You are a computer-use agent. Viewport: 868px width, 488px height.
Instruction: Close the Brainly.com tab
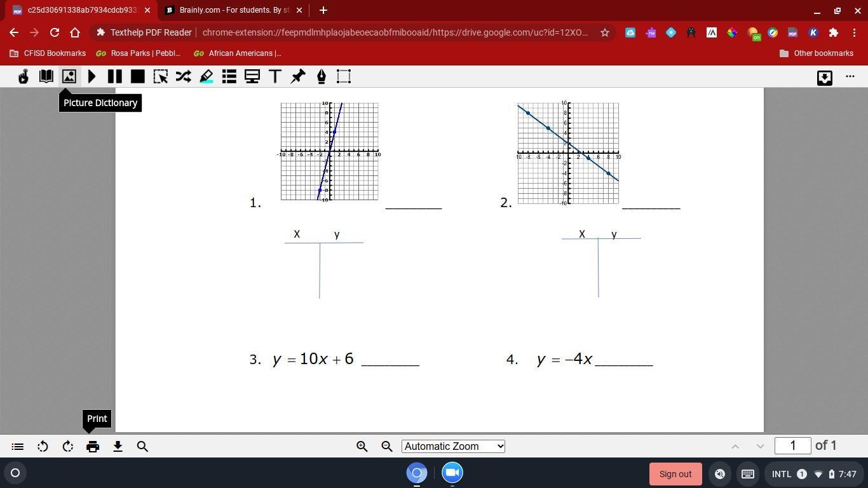(300, 10)
